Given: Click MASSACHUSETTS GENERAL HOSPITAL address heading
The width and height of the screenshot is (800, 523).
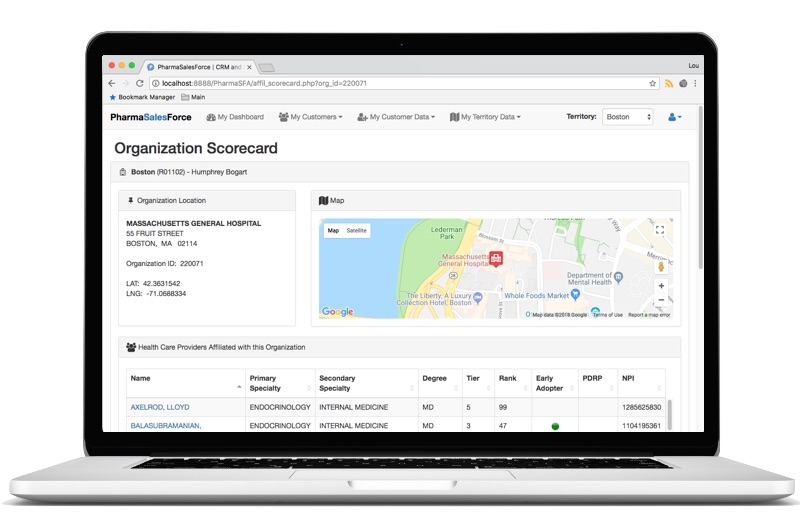Looking at the screenshot, I should (193, 223).
